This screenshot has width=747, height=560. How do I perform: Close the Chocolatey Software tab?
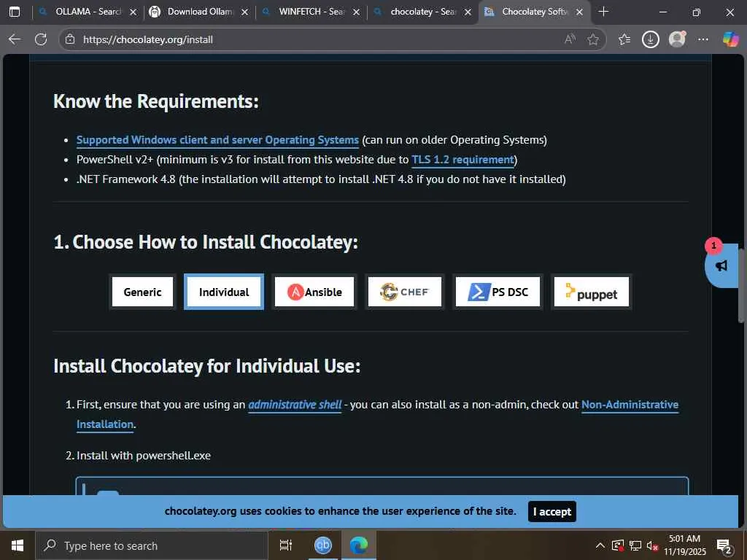coord(579,12)
